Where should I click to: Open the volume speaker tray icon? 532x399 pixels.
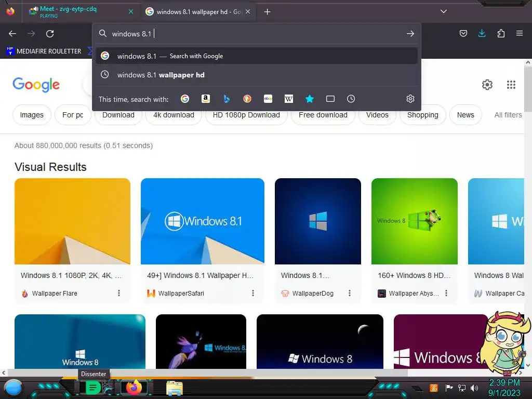click(x=474, y=388)
